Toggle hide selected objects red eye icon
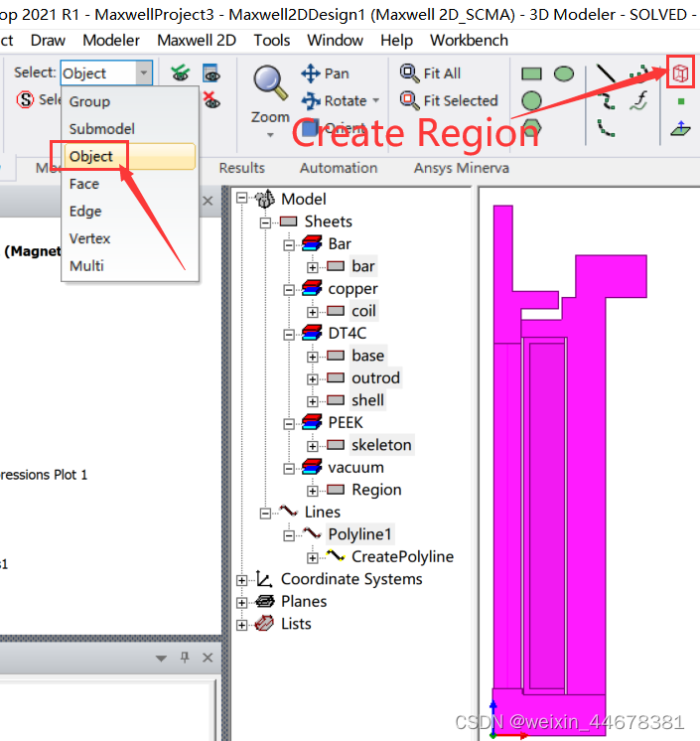 (211, 100)
